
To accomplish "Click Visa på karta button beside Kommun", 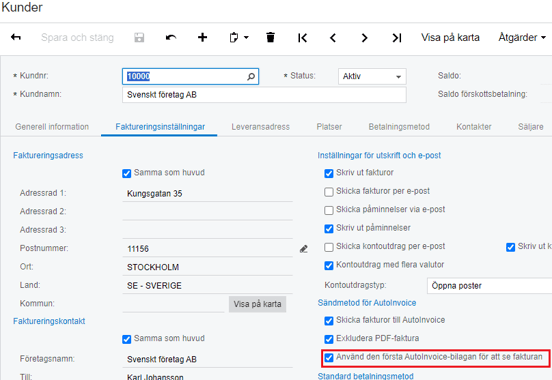I will 257,304.
